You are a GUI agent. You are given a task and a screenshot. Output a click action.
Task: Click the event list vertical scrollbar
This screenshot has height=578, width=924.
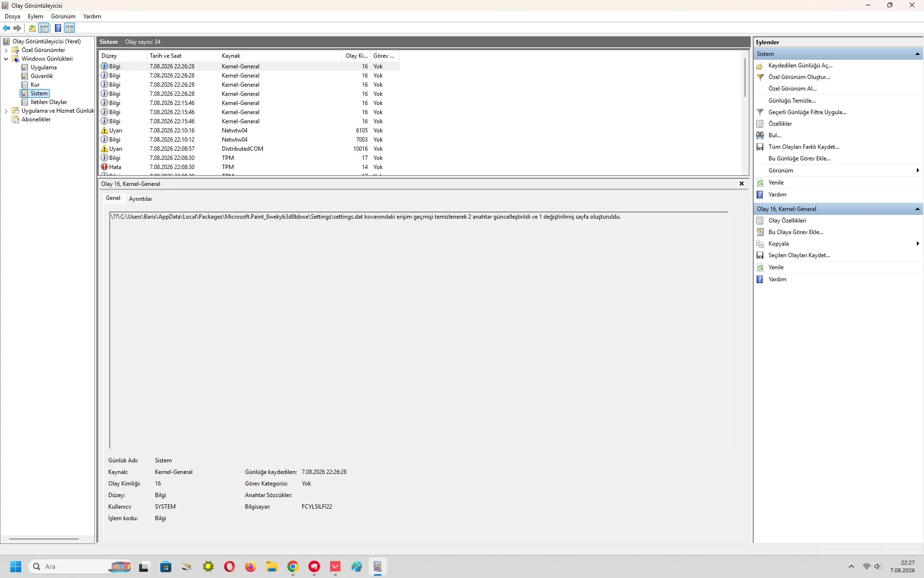coord(745,77)
